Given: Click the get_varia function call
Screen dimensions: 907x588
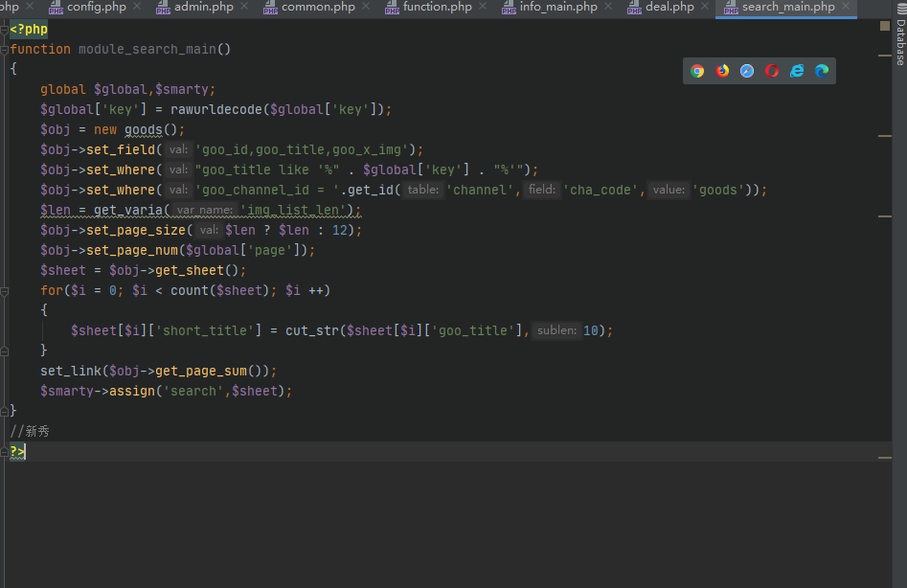Looking at the screenshot, I should coord(128,210).
